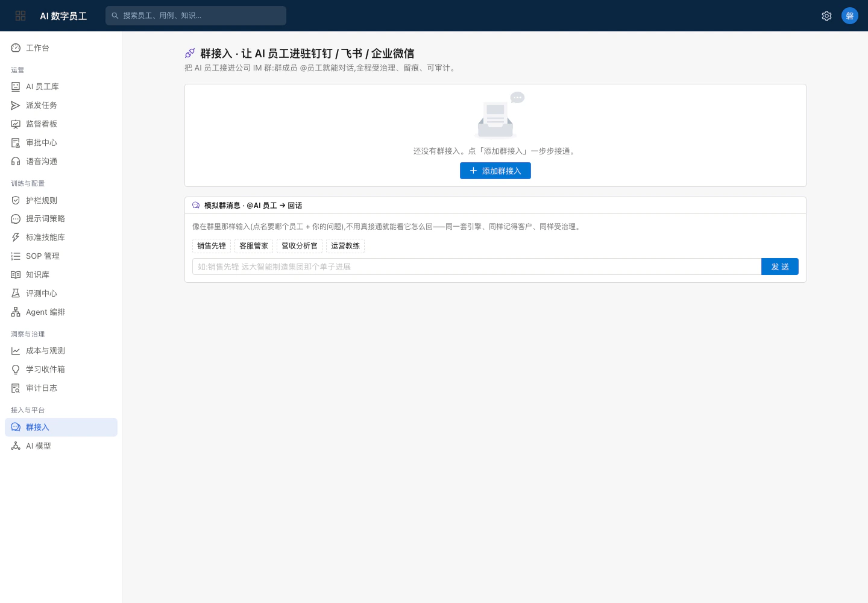Screen dimensions: 868x603
Task: Click the AI 数字员工 app title
Action: click(63, 16)
